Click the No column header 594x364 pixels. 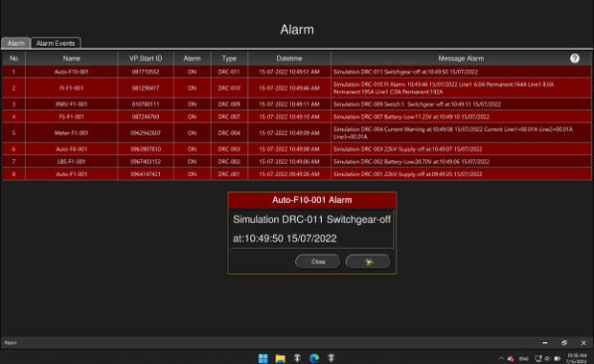click(13, 58)
